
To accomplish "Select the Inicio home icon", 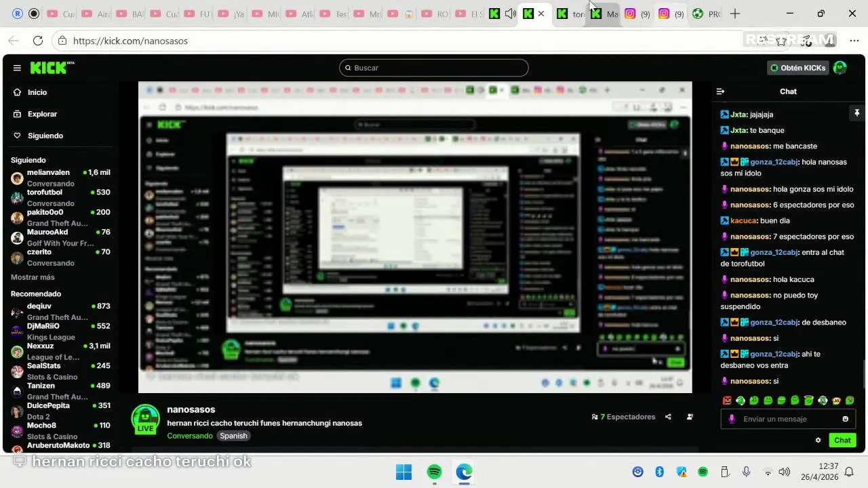I will tap(18, 92).
